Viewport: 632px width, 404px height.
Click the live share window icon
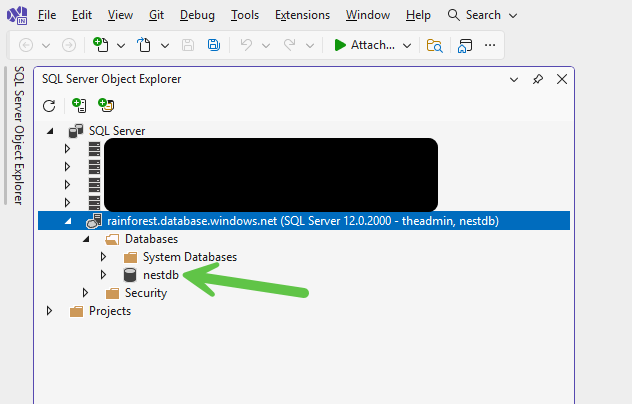tap(465, 45)
